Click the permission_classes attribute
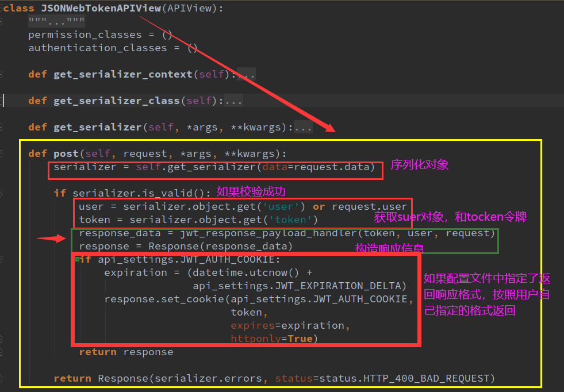564x392 pixels. point(85,35)
